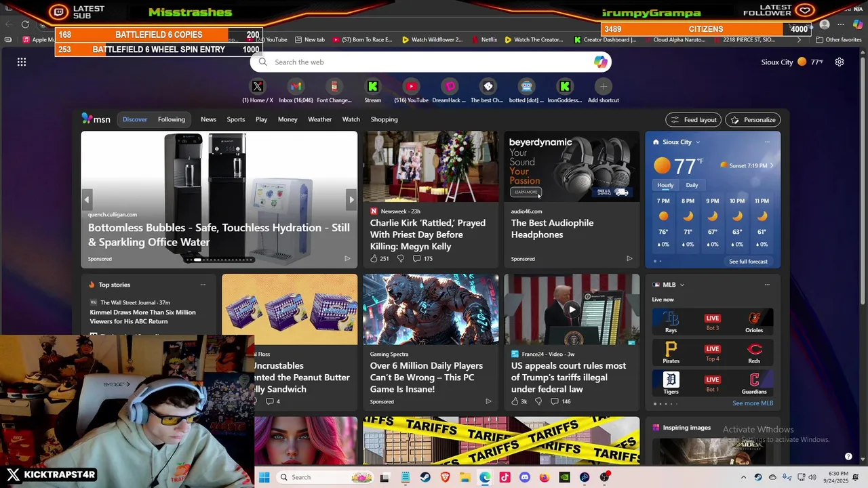The image size is (868, 488).
Task: Click See full forecast link
Action: (748, 262)
